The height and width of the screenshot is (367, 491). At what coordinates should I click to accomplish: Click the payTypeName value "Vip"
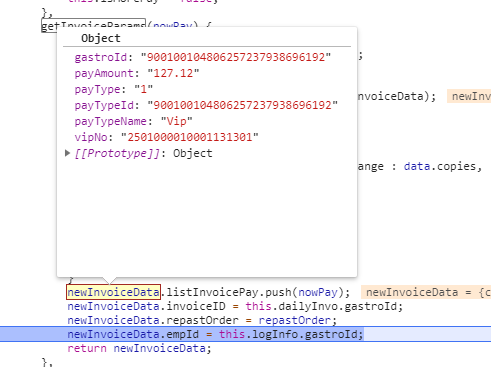(176, 121)
